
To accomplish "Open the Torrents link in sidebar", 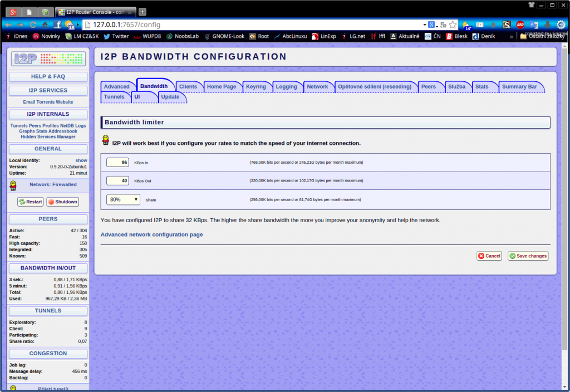I will pyautogui.click(x=46, y=102).
